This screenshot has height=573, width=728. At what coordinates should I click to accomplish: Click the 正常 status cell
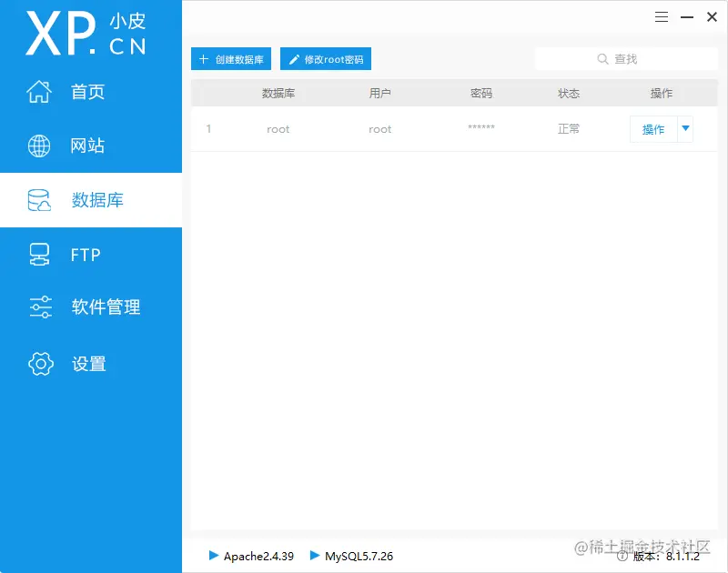click(569, 129)
